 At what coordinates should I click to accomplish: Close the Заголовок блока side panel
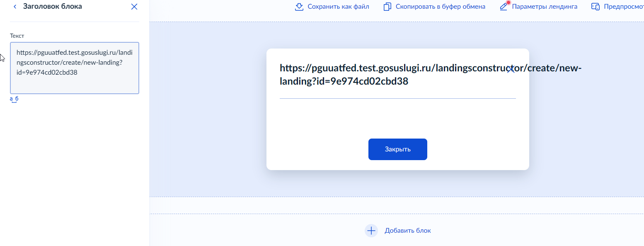134,7
